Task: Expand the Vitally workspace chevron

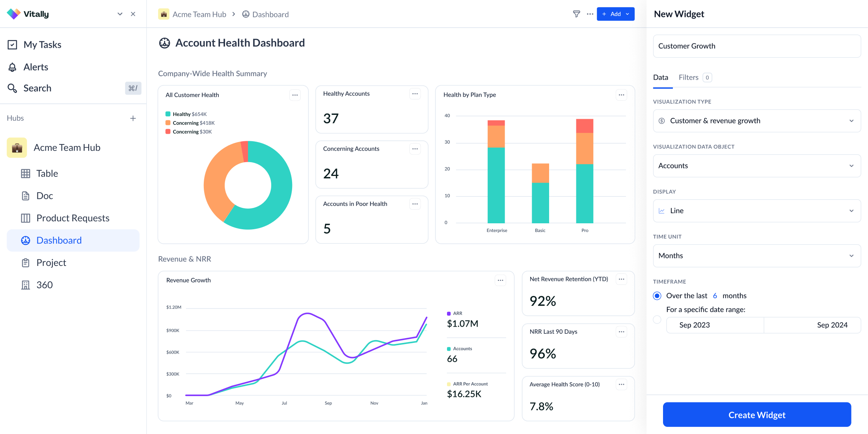Action: (x=120, y=14)
